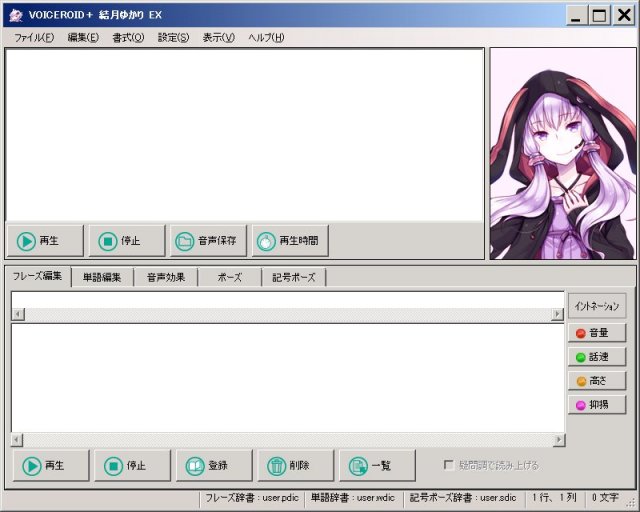This screenshot has height=512, width=640.
Task: Switch to the フレーズ編集 tab
Action: click(37, 276)
